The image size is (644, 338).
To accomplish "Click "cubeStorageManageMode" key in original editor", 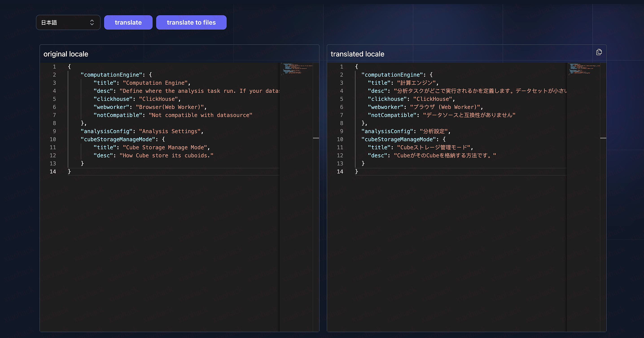I will pyautogui.click(x=118, y=139).
